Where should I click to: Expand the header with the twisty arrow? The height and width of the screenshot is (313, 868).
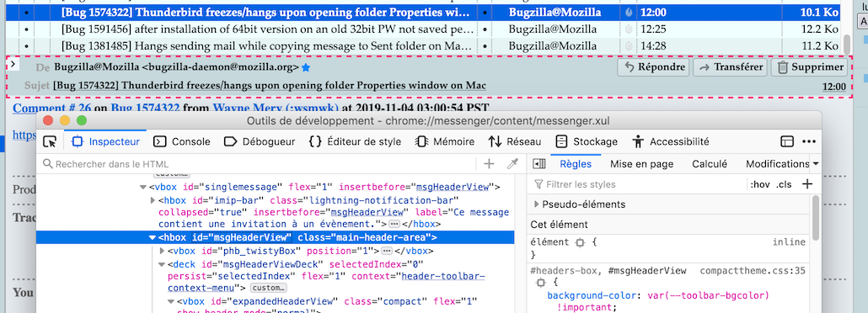13,64
